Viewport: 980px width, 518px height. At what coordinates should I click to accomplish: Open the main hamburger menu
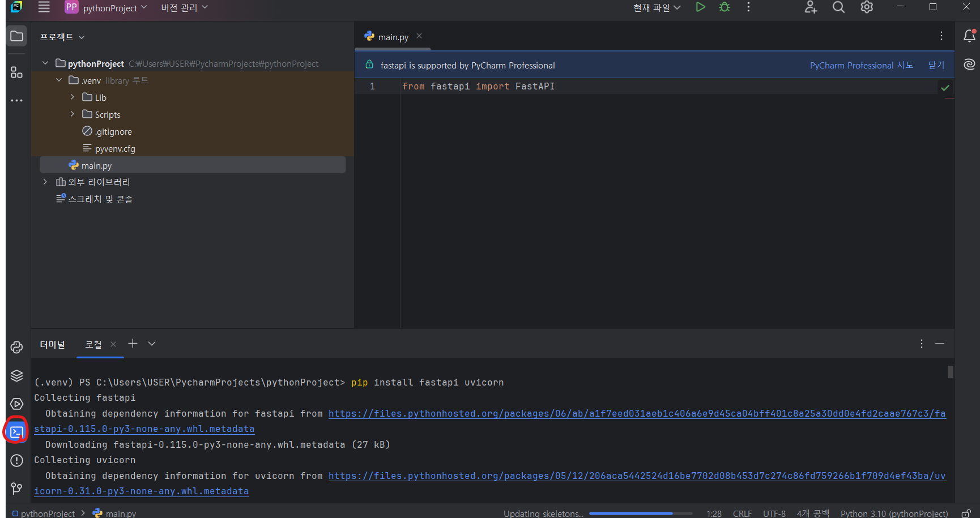44,7
